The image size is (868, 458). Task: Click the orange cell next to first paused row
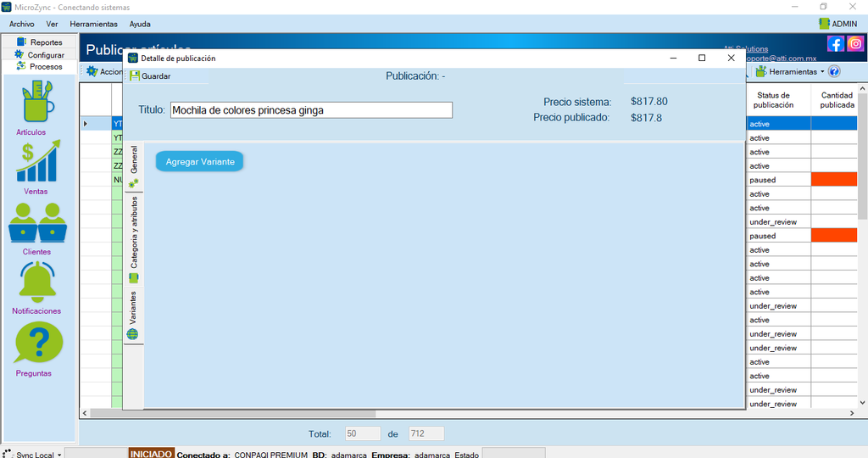(x=834, y=179)
